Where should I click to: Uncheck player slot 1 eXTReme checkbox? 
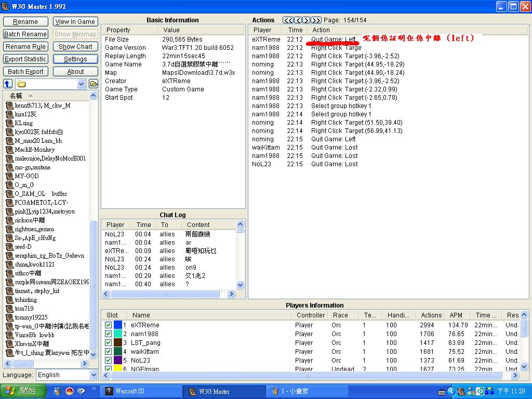[x=108, y=325]
